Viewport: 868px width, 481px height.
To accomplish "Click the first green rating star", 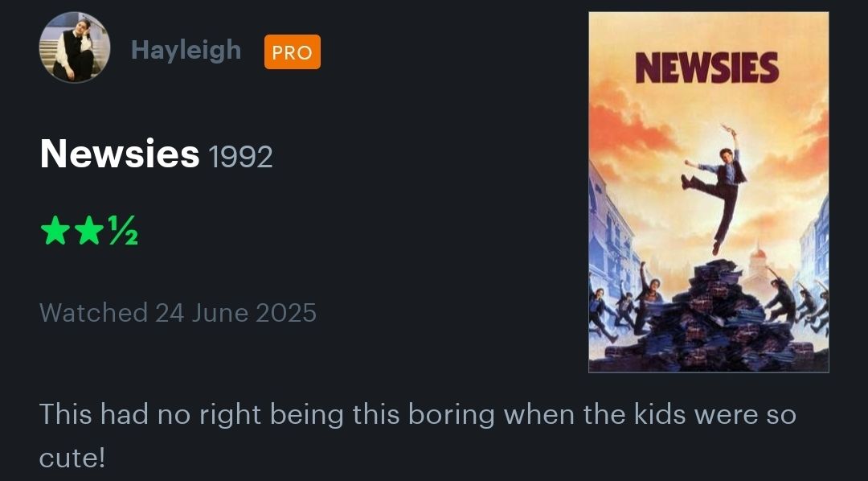I will (55, 232).
